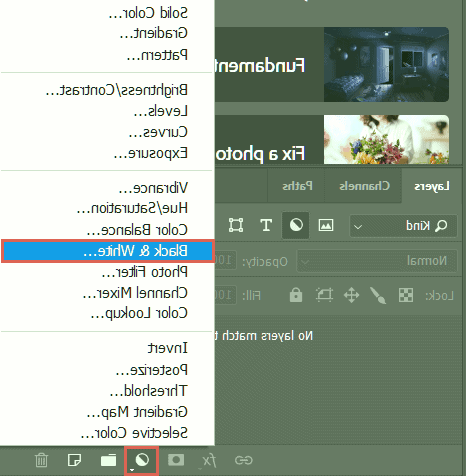This screenshot has height=476, width=466.
Task: Toggle the shape layer filter icon
Action: (236, 225)
